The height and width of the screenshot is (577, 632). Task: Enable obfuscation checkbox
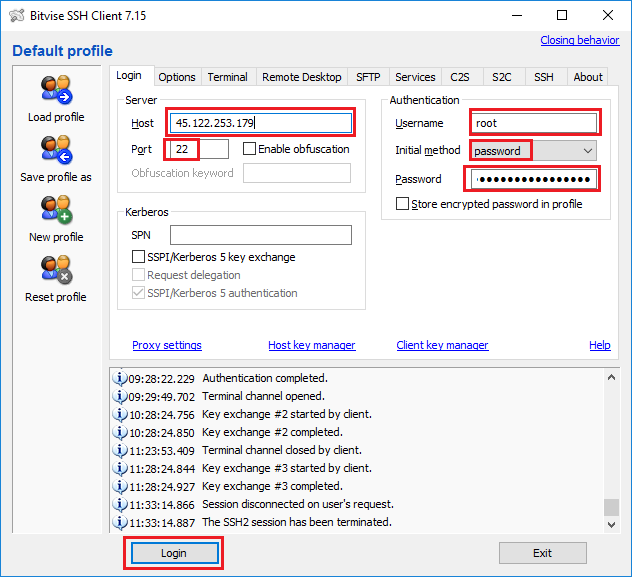click(250, 149)
